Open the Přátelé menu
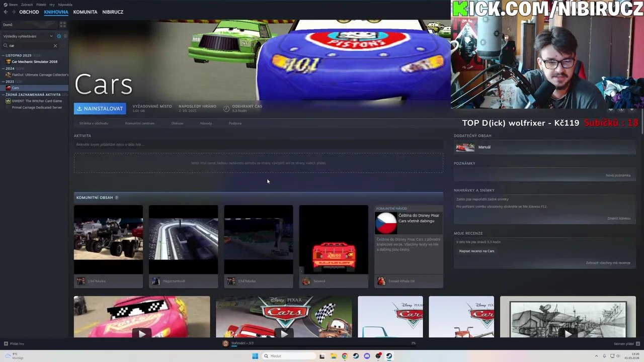 coord(41,5)
